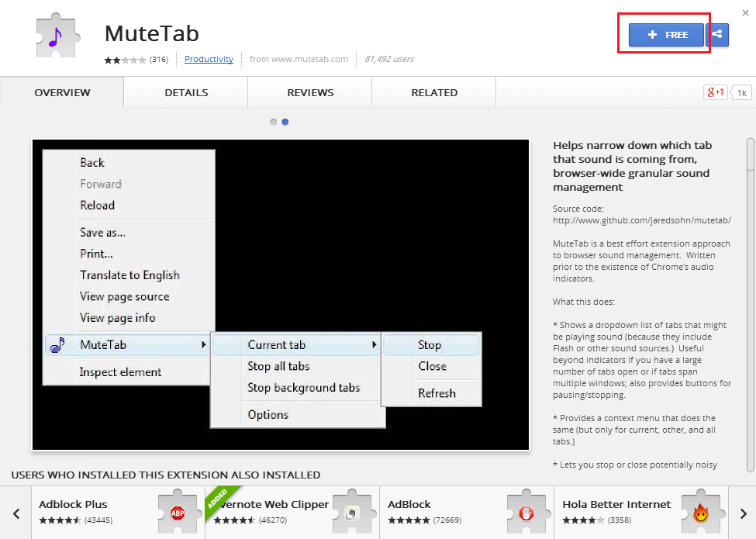Image resolution: width=756 pixels, height=539 pixels.
Task: Click the MuteTab title heading
Action: click(152, 33)
